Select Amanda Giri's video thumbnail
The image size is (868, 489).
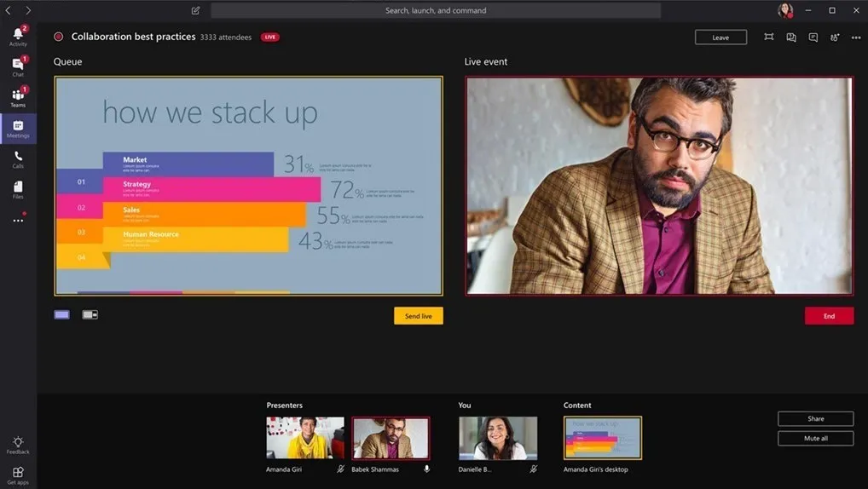coord(305,438)
